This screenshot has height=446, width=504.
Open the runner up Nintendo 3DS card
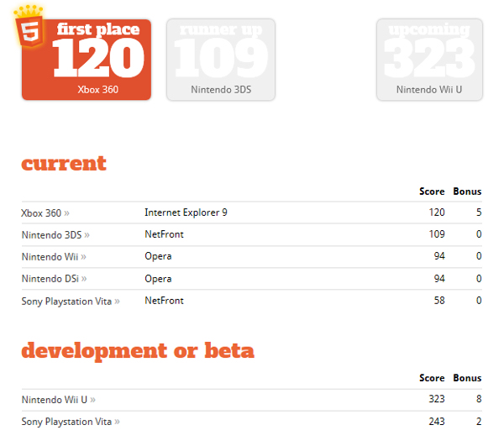coord(221,60)
